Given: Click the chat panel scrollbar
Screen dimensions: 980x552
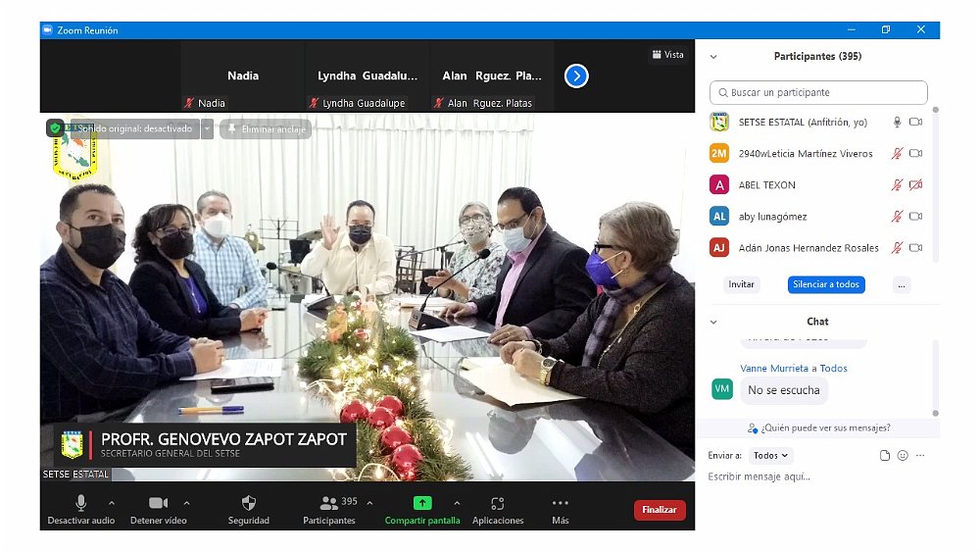Looking at the screenshot, I should [x=935, y=377].
